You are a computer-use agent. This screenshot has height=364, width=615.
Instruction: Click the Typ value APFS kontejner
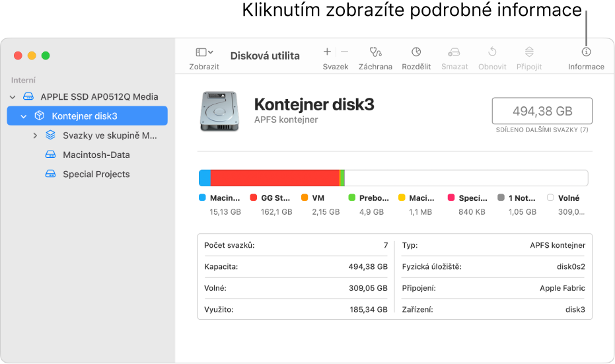tap(558, 245)
